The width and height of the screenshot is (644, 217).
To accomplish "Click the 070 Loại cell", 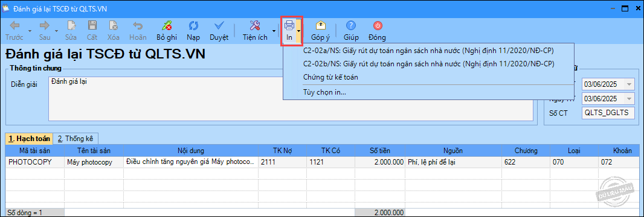I will point(574,162).
